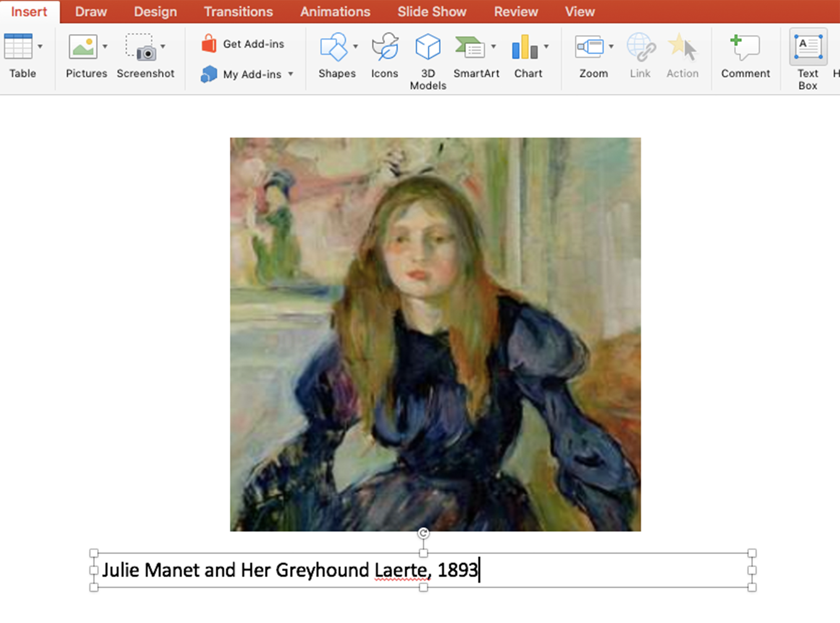Click the Link icon
The height and width of the screenshot is (623, 840).
pyautogui.click(x=641, y=47)
